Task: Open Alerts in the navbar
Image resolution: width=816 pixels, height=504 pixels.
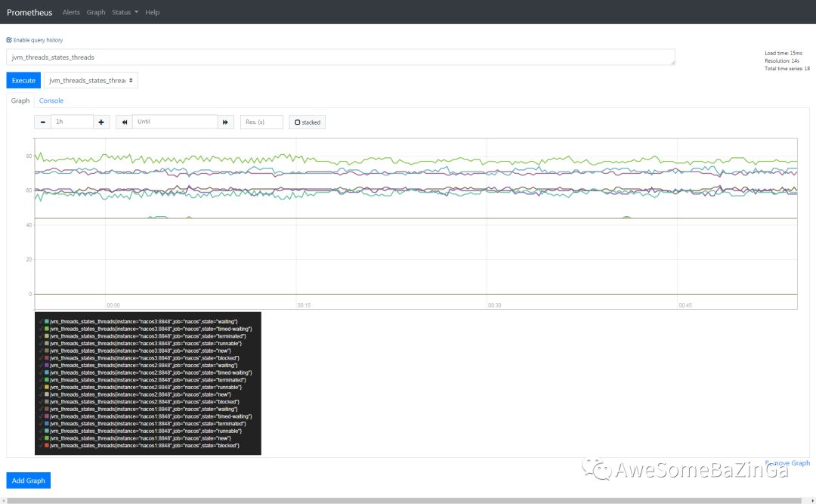Action: coord(71,12)
